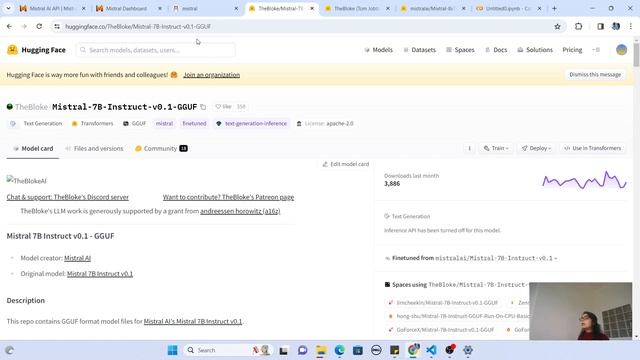640x360 pixels.
Task: Click Edit model card
Action: click(x=345, y=164)
